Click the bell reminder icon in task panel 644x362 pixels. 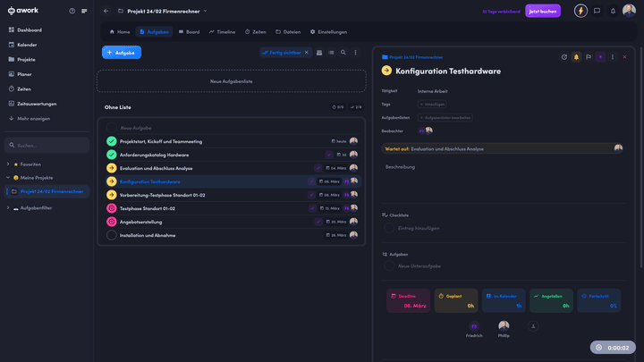(576, 56)
